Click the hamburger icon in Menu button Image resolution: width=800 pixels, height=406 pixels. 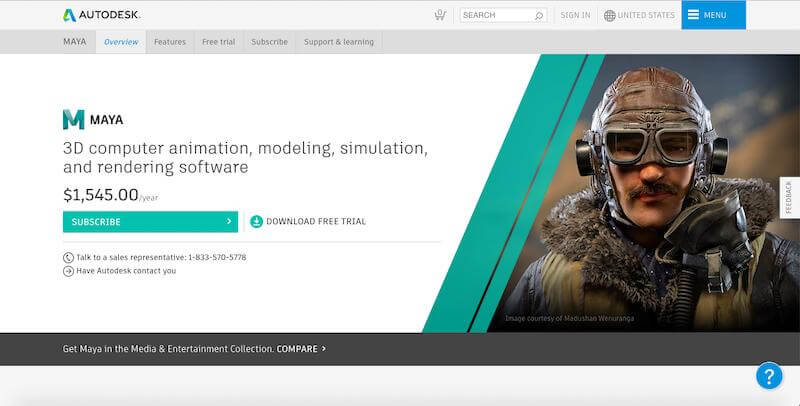693,15
